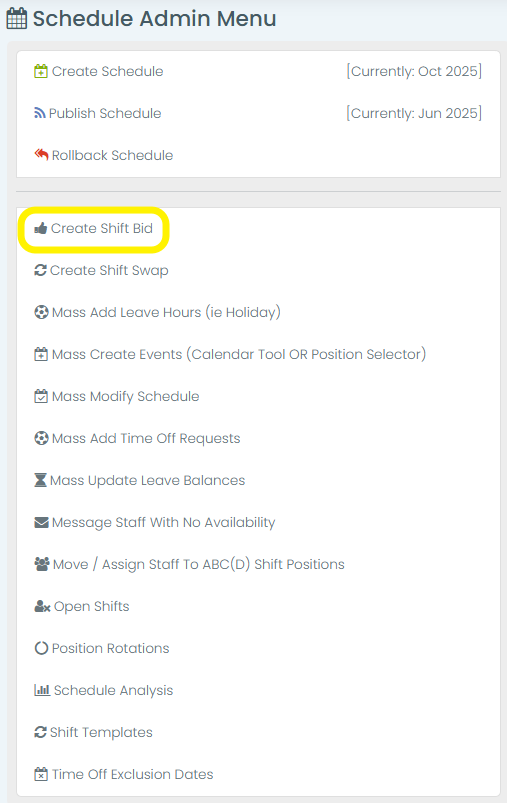
Task: Open Mass Create Events link
Action: coord(239,354)
